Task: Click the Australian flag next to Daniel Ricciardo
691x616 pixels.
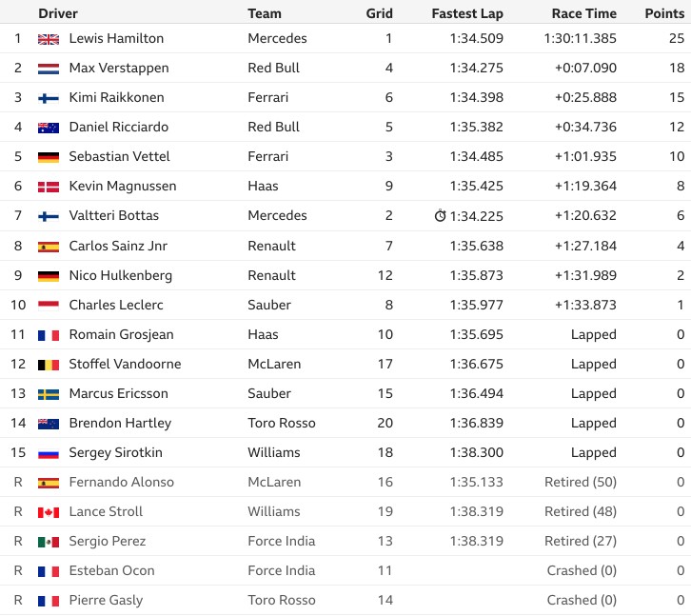Action: pyautogui.click(x=49, y=128)
